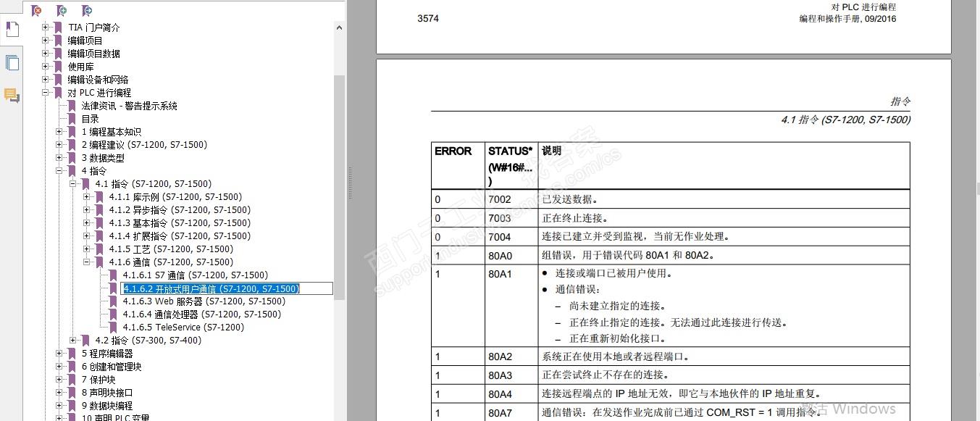This screenshot has height=421, width=980.
Task: Expand the 4.2 指令 (S7-300, S7-400) node
Action: [73, 341]
